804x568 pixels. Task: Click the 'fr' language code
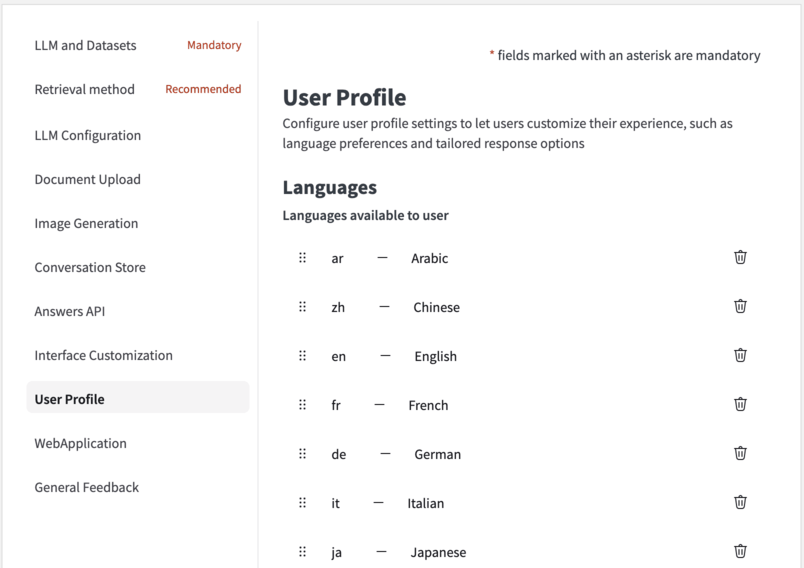(x=336, y=405)
